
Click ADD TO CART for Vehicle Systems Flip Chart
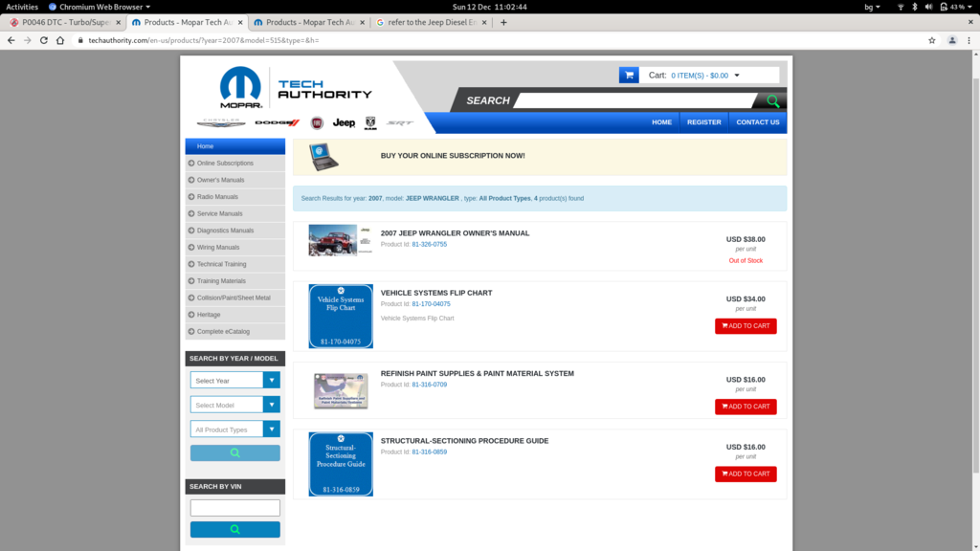746,325
